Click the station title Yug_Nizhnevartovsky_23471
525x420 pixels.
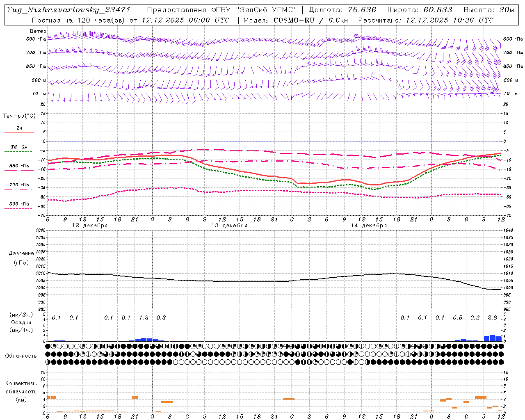[x=68, y=10]
